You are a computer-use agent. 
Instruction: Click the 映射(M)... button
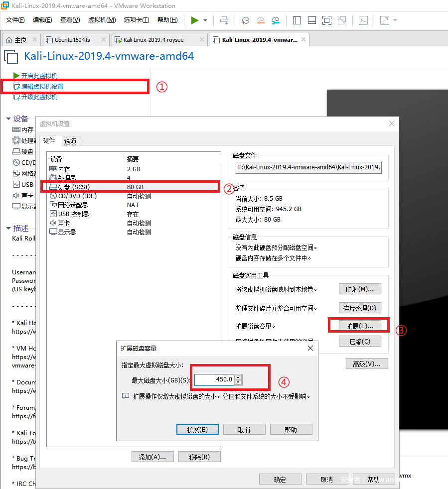360,289
